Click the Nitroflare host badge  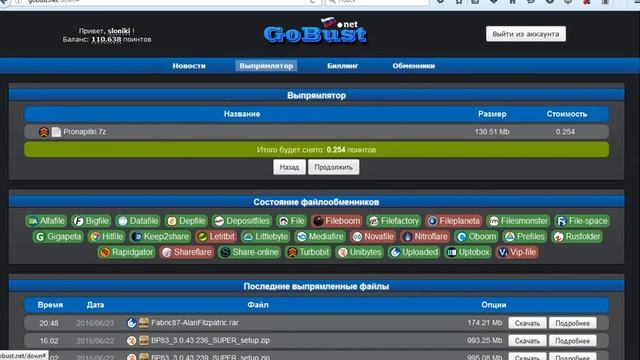(x=425, y=236)
